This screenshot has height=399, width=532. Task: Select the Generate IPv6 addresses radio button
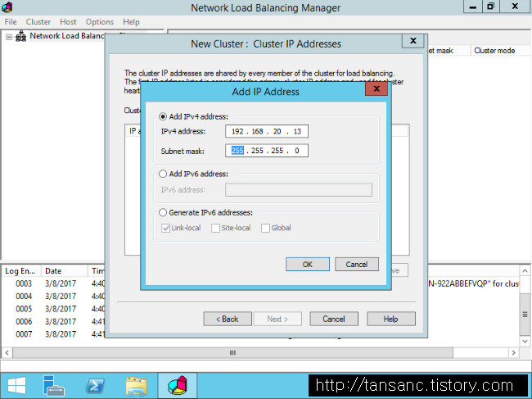tap(163, 212)
